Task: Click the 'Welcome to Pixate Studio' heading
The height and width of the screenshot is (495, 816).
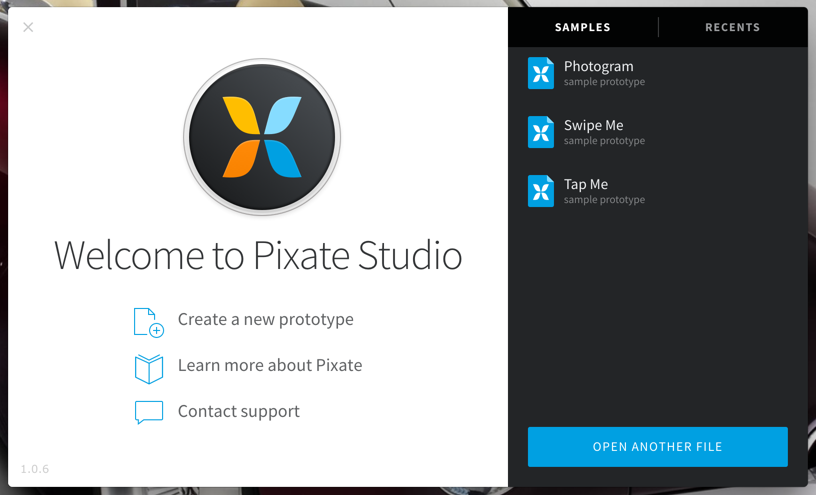Action: [258, 255]
